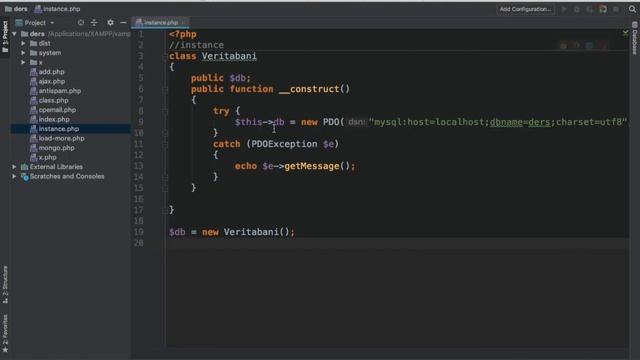The width and height of the screenshot is (640, 360).
Task: Open cpemail.php in project tree
Action: click(57, 110)
